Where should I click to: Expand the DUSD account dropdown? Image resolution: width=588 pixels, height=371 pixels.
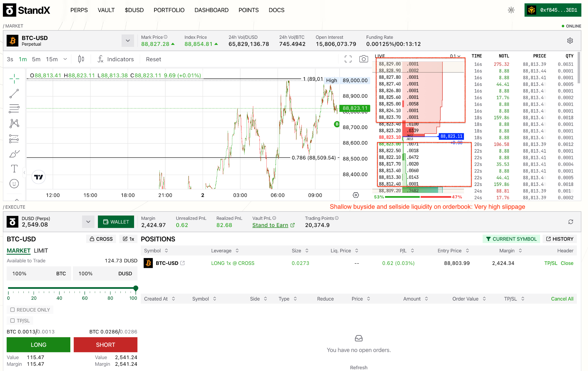tap(88, 222)
